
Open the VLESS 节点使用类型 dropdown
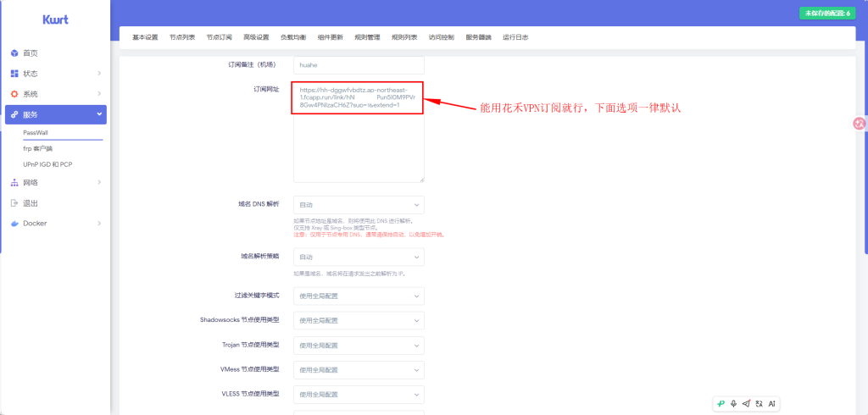(x=359, y=395)
